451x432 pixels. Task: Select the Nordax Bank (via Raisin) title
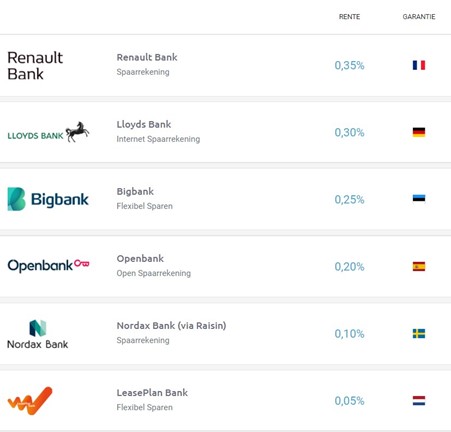click(171, 325)
